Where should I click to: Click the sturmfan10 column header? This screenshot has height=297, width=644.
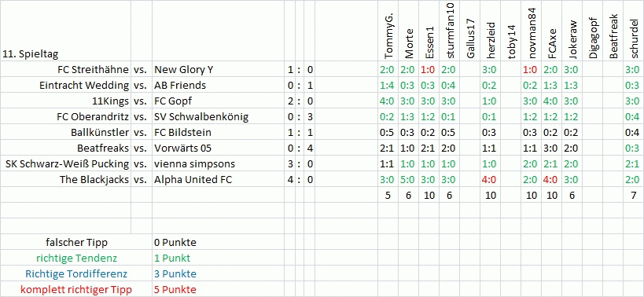click(x=449, y=31)
